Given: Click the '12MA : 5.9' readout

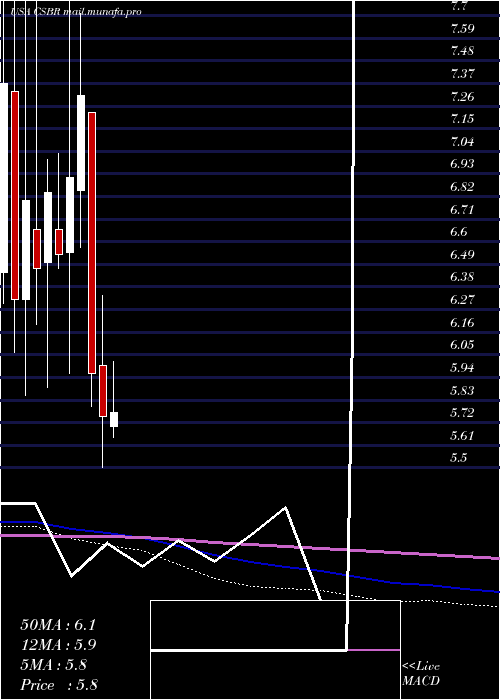Looking at the screenshot, I should [x=59, y=645].
